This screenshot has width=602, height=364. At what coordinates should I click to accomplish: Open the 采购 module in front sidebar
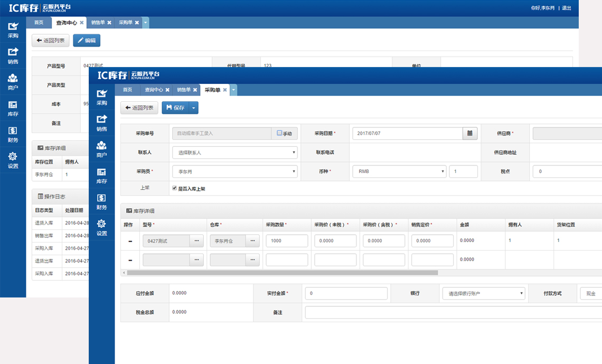point(101,97)
